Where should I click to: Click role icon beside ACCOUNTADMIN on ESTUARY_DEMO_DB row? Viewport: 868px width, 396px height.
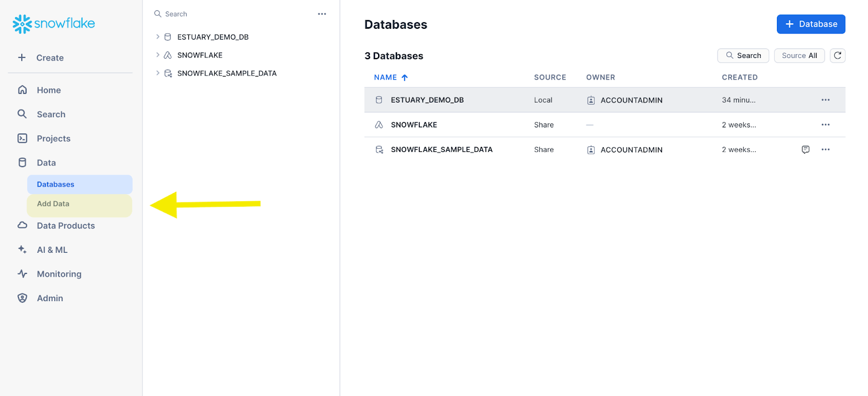(x=591, y=100)
